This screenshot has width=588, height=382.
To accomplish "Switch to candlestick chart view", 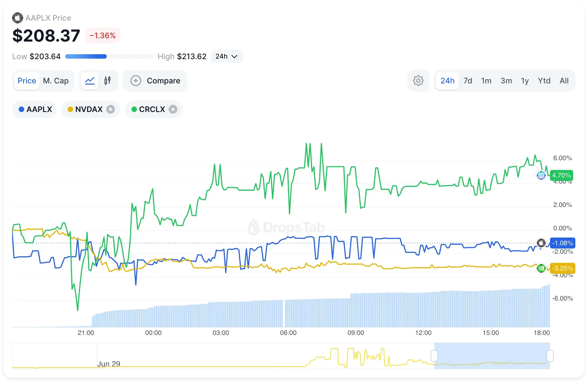I will pos(108,80).
